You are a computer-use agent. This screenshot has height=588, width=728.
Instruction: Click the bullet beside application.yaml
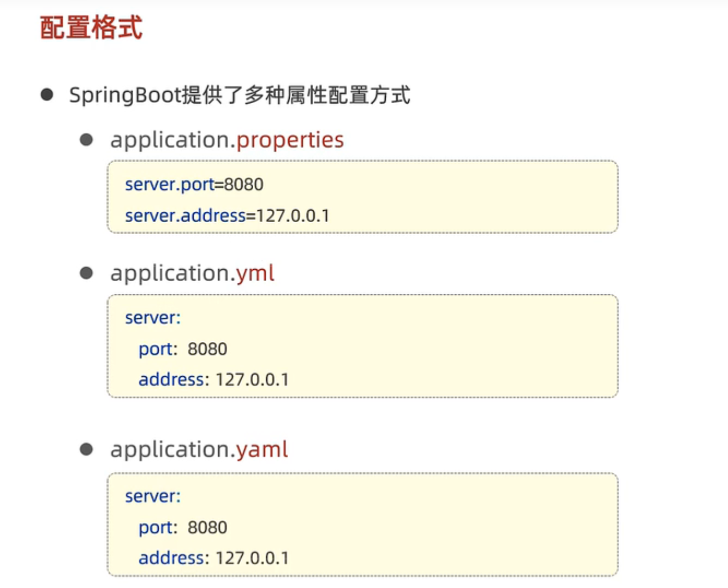pos(86,449)
